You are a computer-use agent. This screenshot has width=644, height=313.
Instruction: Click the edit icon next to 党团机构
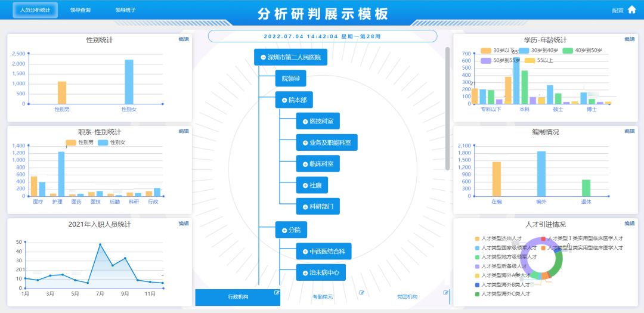point(445,292)
